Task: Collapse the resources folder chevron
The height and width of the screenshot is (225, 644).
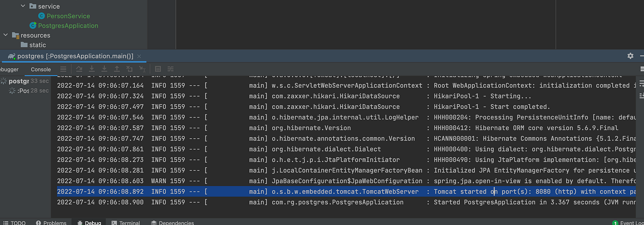Action: tap(6, 35)
